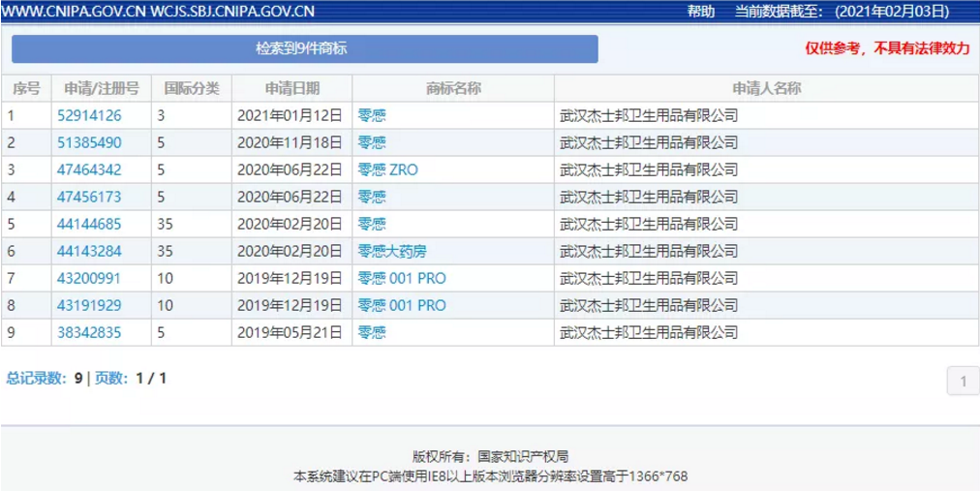Open registration number 51385490
980x491 pixels.
tap(89, 142)
